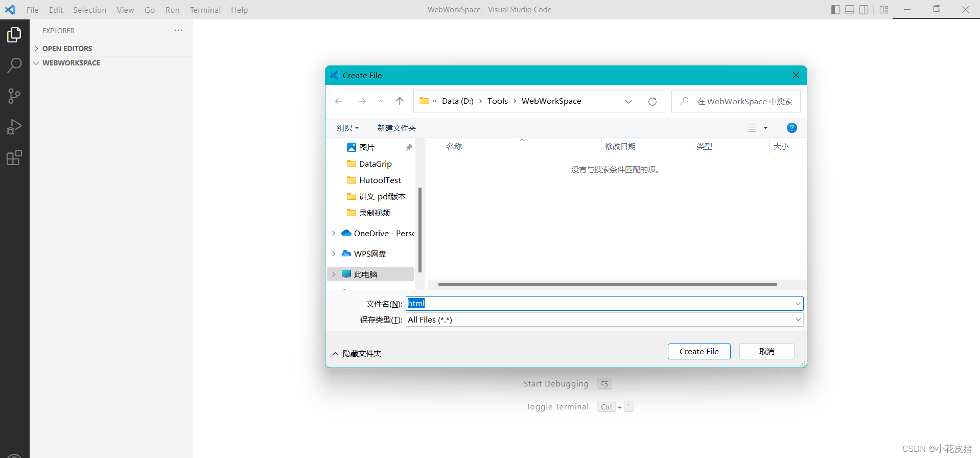Expand the WPS网盘 tree node

tap(334, 254)
